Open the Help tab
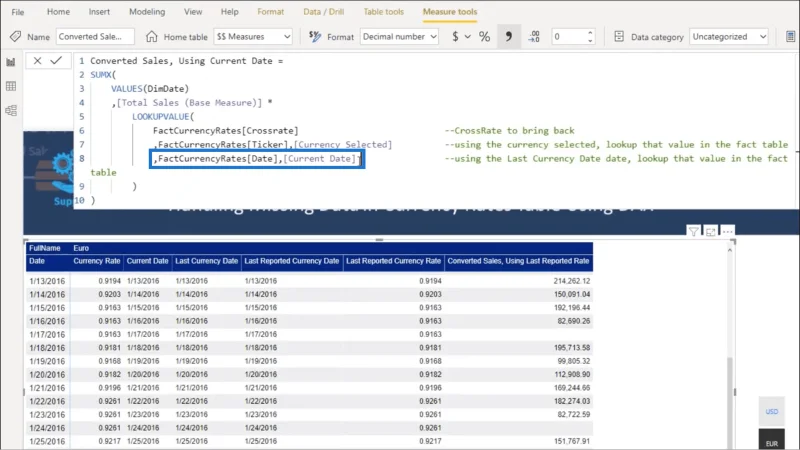This screenshot has height=450, width=800. click(230, 12)
